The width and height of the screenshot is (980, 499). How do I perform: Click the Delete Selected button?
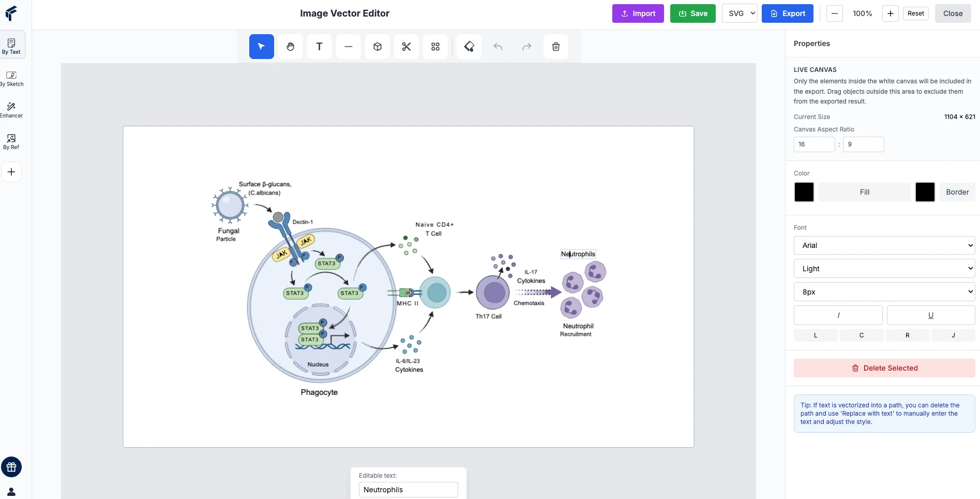884,368
